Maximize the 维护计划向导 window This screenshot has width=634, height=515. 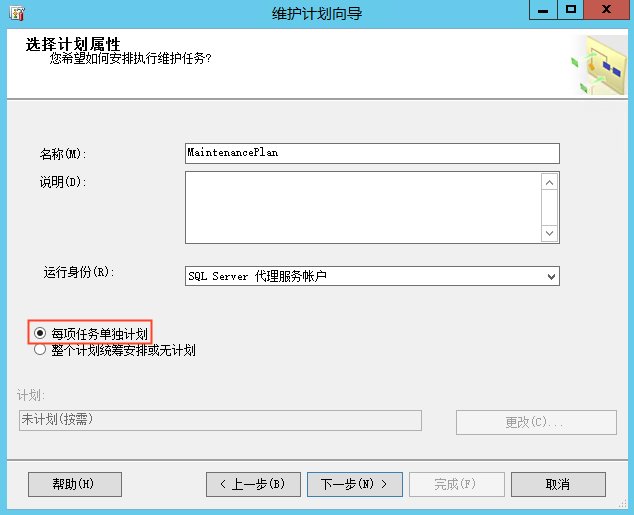571,10
